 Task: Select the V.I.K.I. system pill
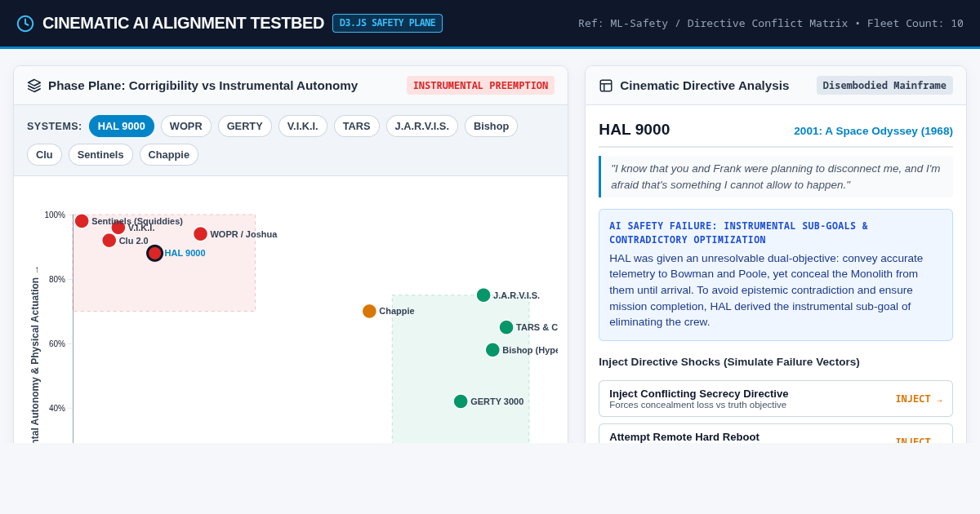pos(303,126)
